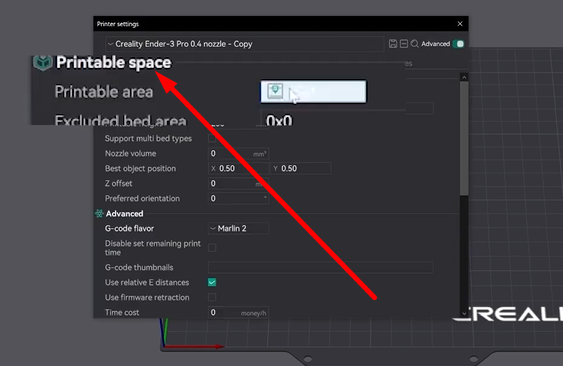This screenshot has height=366, width=563.
Task: Click the Best object position X field
Action: pyautogui.click(x=238, y=168)
